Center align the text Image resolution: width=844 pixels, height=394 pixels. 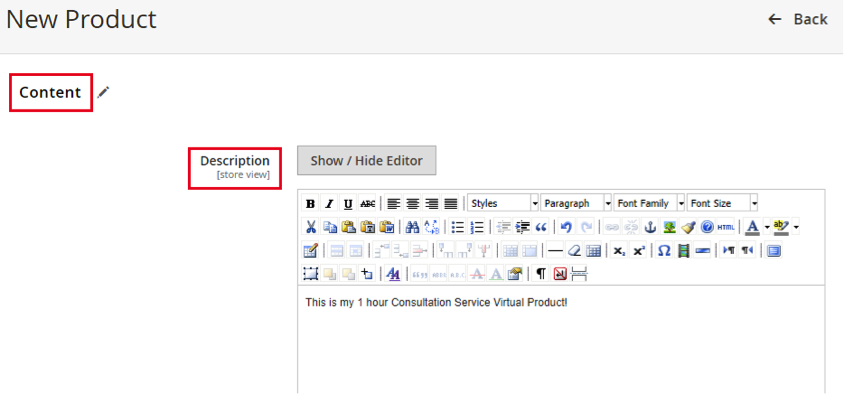413,203
